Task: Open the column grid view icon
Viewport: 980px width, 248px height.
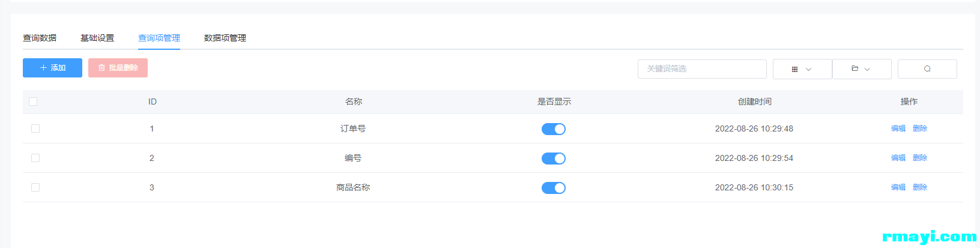Action: [x=794, y=69]
